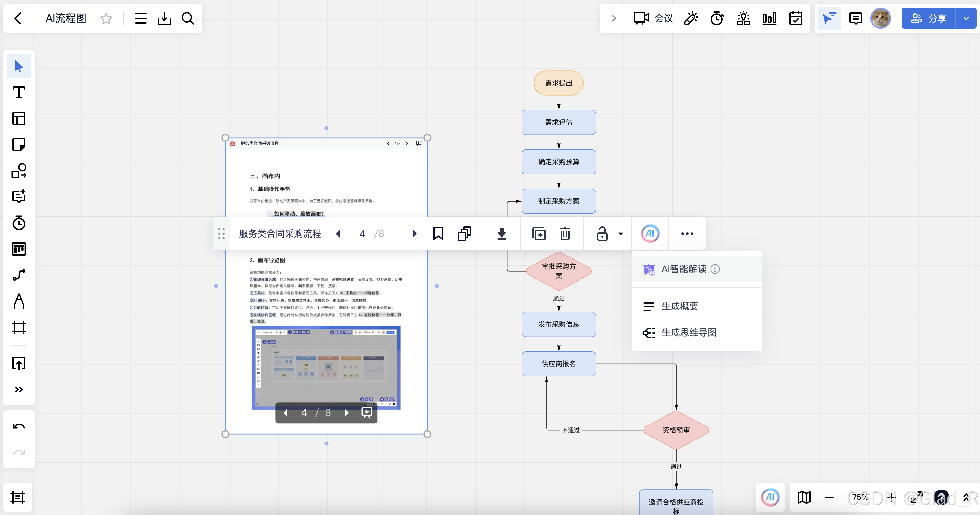This screenshot has width=980, height=515.
Task: Click the AI button in document toolbar
Action: click(x=650, y=233)
